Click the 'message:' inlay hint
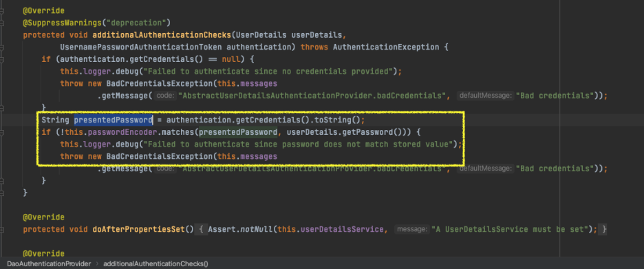 (x=411, y=229)
